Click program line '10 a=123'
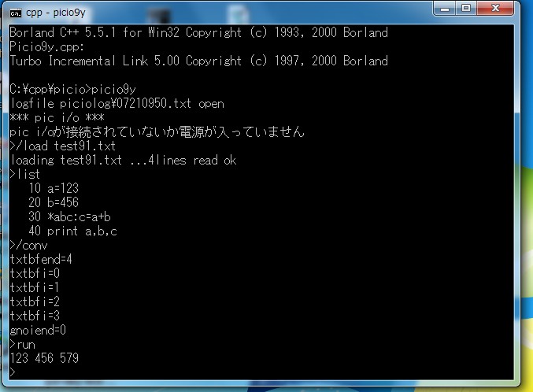 pos(54,188)
